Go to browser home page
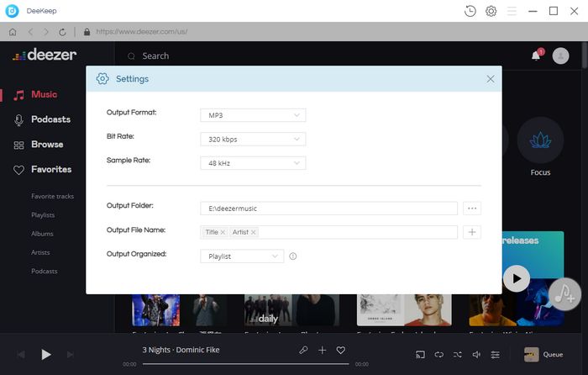Viewport: 588px width, 375px height. tap(13, 32)
